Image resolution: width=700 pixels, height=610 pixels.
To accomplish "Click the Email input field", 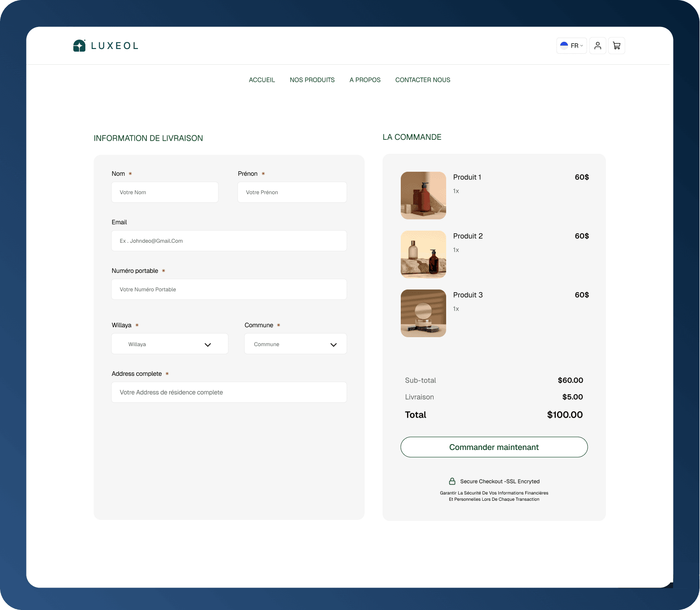I will pos(229,241).
